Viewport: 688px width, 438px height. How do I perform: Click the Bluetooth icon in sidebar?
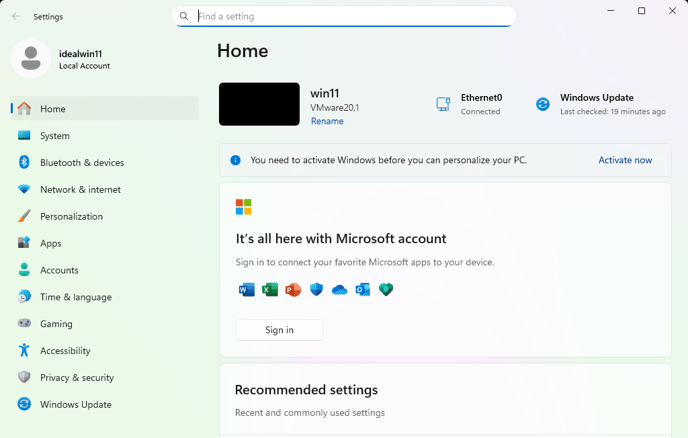point(24,162)
